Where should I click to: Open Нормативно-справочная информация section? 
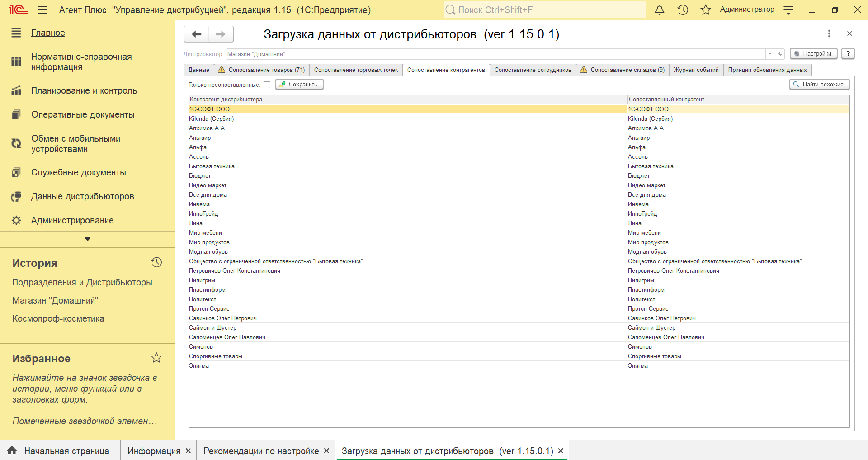point(81,62)
